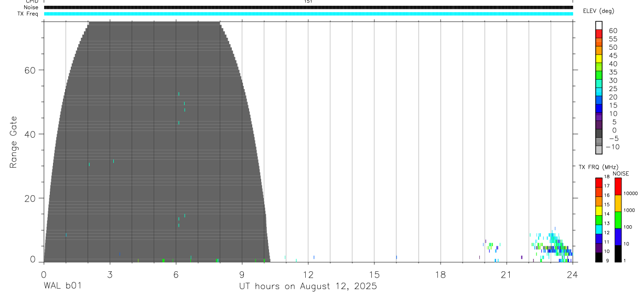This screenshot has height=297, width=644.
Task: Select the red top segment of NOISE color bar
Action: 618,186
